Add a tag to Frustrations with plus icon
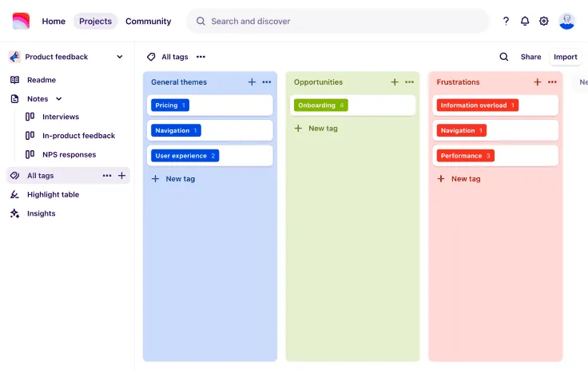588x370 pixels. click(x=537, y=82)
